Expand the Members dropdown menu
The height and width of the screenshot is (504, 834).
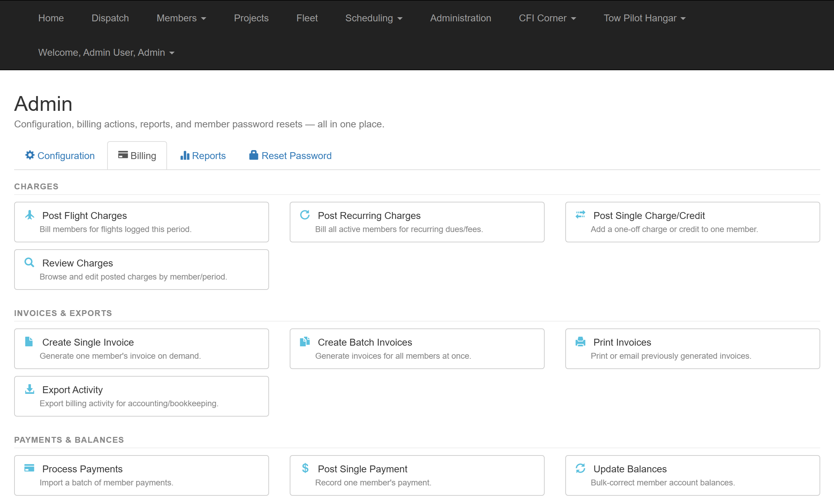[181, 18]
